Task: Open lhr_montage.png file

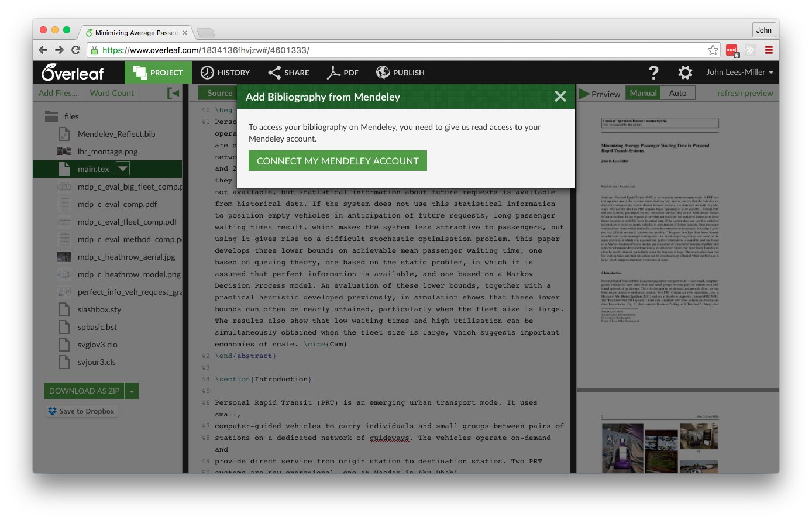Action: pyautogui.click(x=108, y=151)
